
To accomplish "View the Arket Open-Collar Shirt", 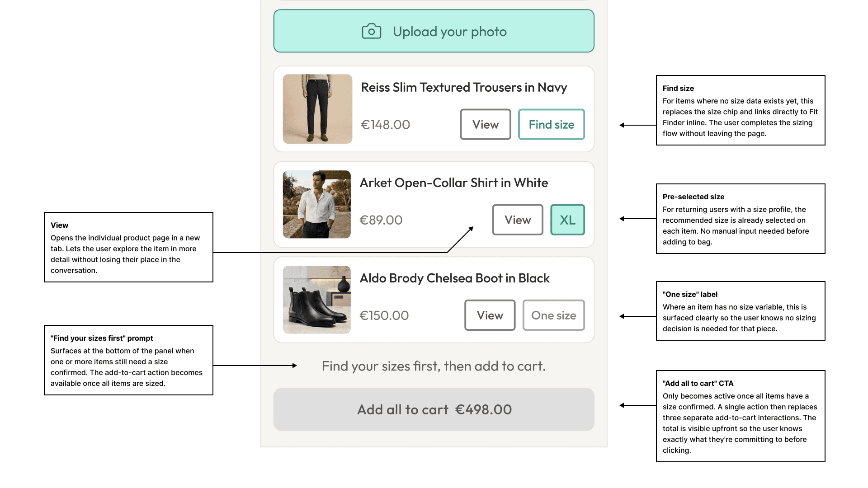I will [518, 220].
